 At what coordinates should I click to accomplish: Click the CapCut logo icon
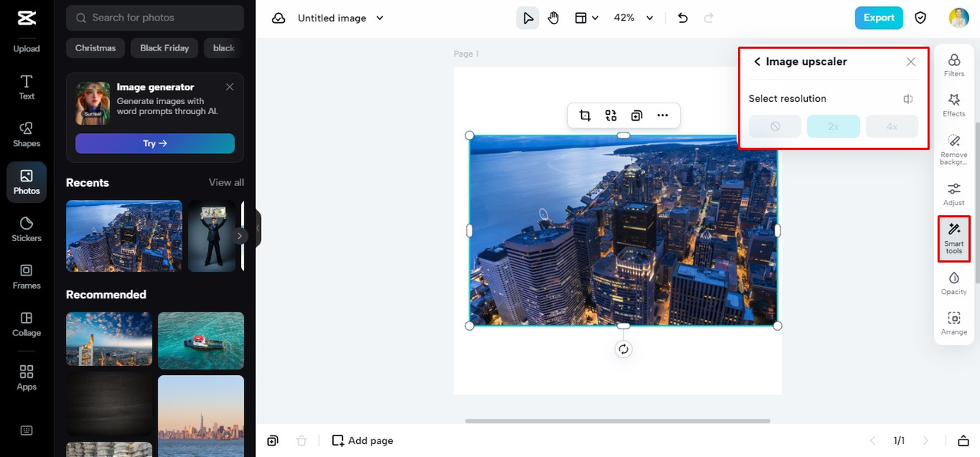(x=26, y=18)
